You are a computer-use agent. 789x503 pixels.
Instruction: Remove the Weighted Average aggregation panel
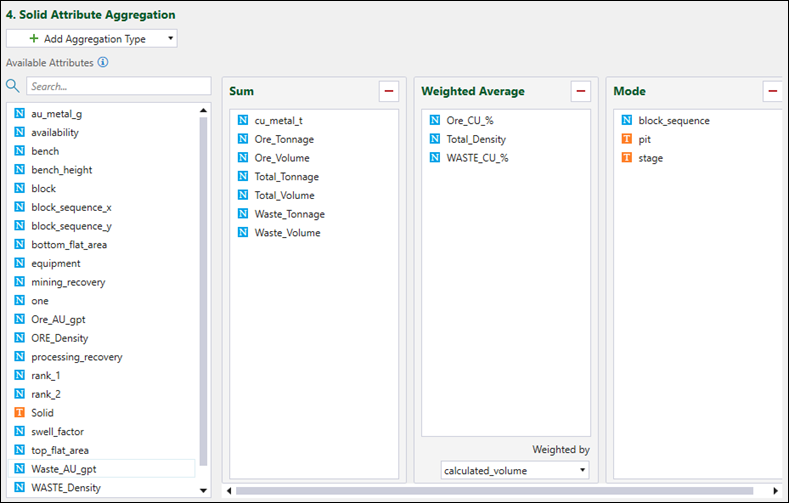(581, 92)
